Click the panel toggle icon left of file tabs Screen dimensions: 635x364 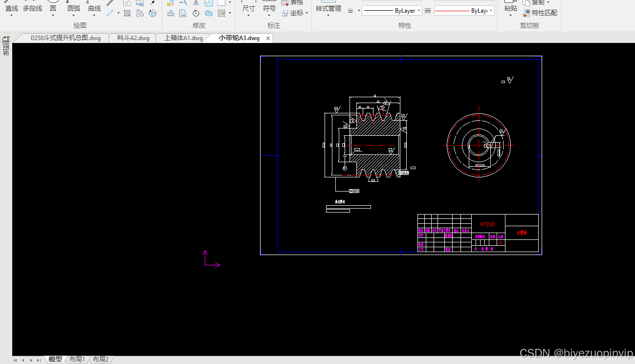[x=6, y=40]
